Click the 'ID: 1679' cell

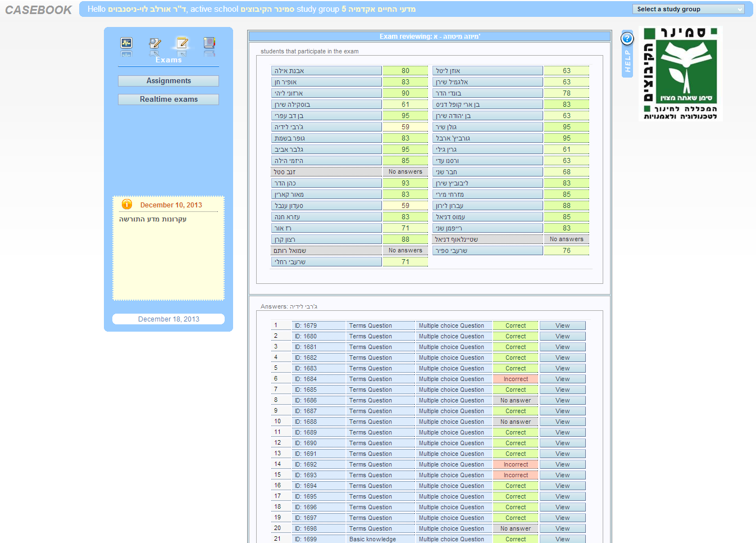[318, 325]
